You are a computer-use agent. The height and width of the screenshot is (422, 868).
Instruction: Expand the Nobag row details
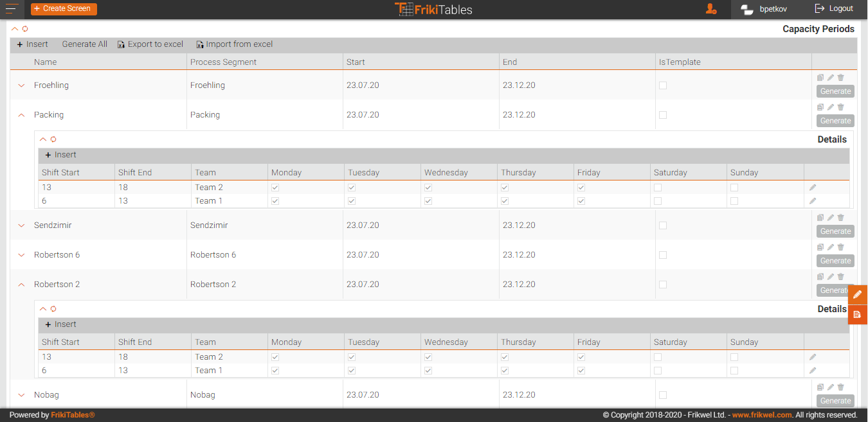[x=21, y=395]
